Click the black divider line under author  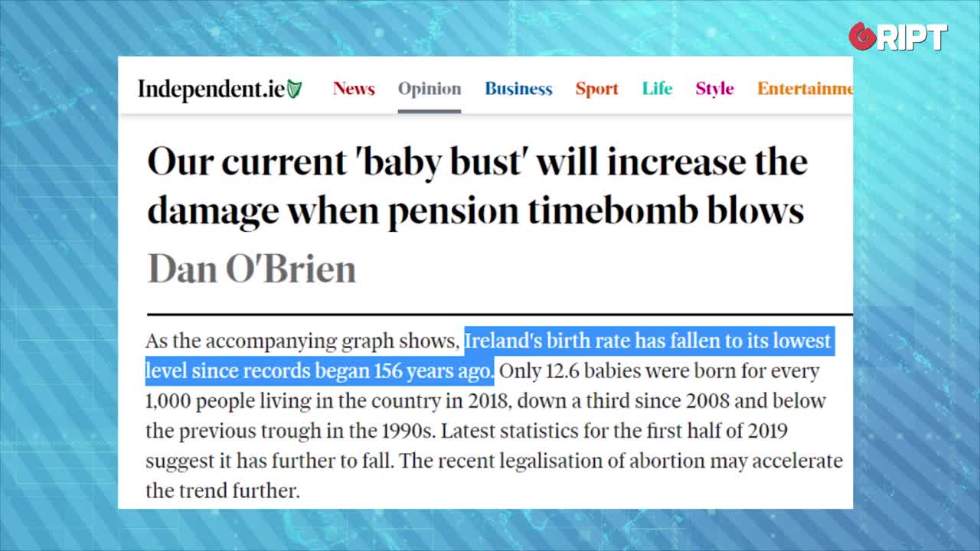499,314
